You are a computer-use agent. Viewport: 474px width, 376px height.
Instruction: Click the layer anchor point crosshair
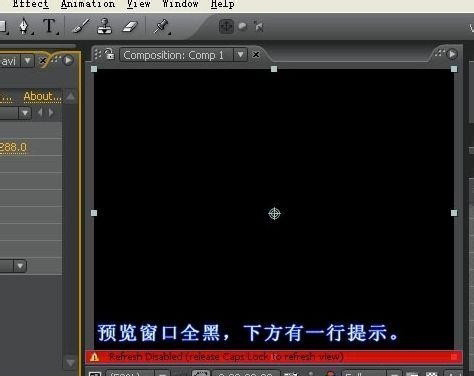(274, 213)
